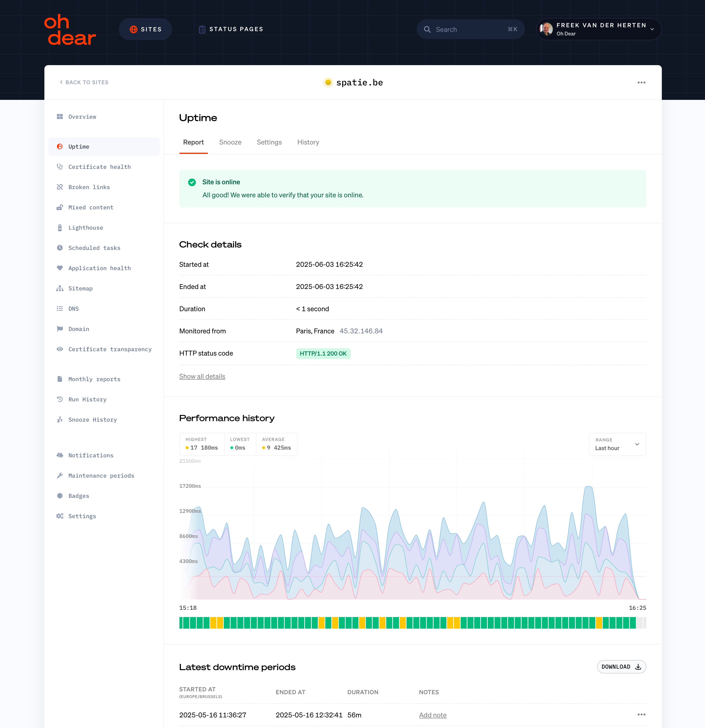This screenshot has height=728, width=705.
Task: Click Notifications bell icon
Action: [x=60, y=455]
